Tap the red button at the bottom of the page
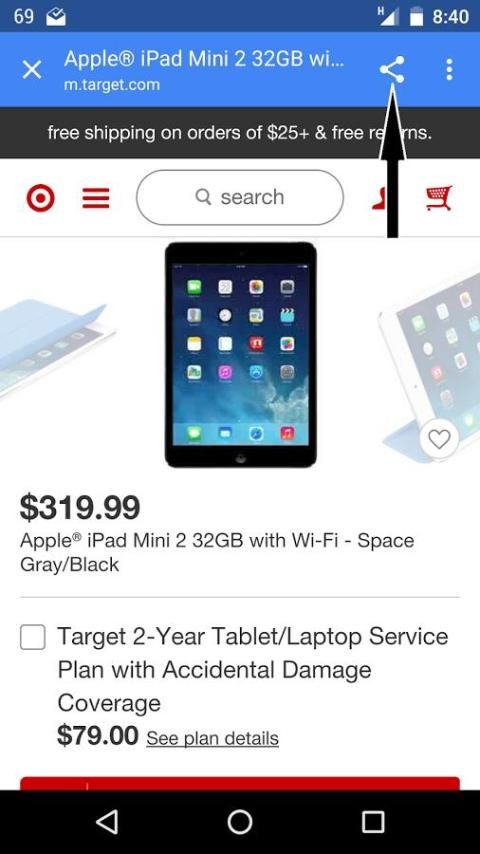480x854 pixels. pyautogui.click(x=240, y=784)
